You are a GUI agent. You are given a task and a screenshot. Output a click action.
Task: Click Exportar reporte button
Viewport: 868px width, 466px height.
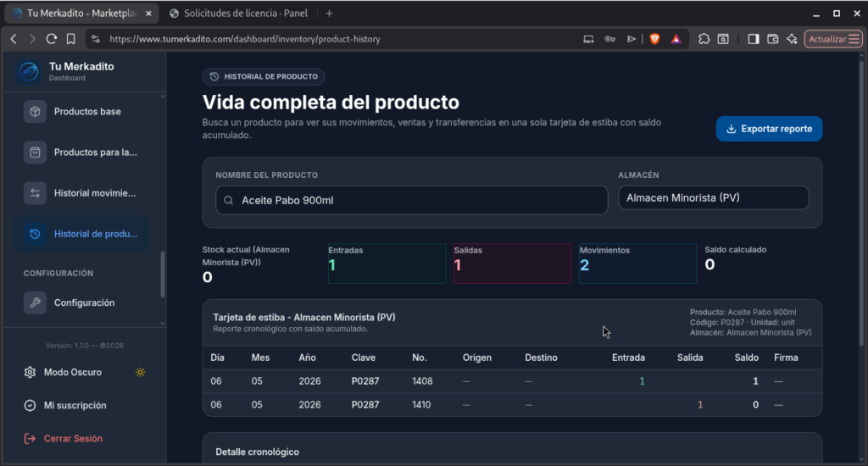769,129
